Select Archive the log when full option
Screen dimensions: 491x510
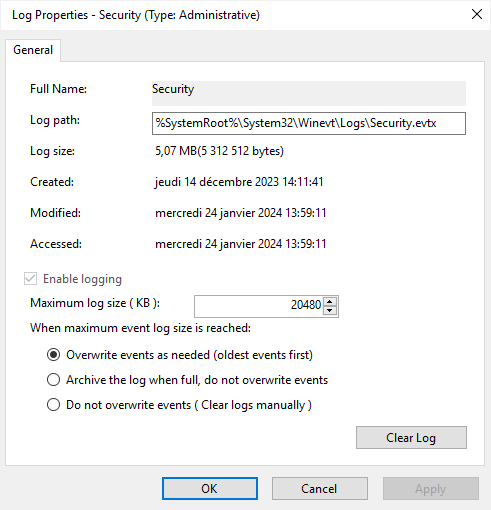click(53, 380)
